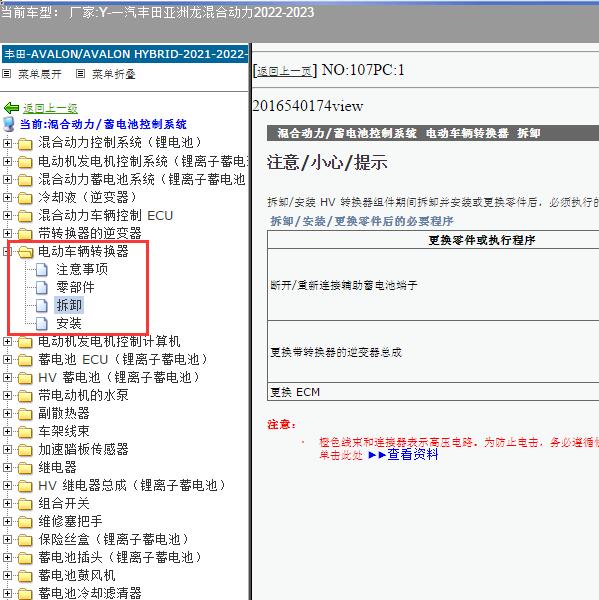599x600 pixels.
Task: Open the 查看资料 link
Action: 413,454
